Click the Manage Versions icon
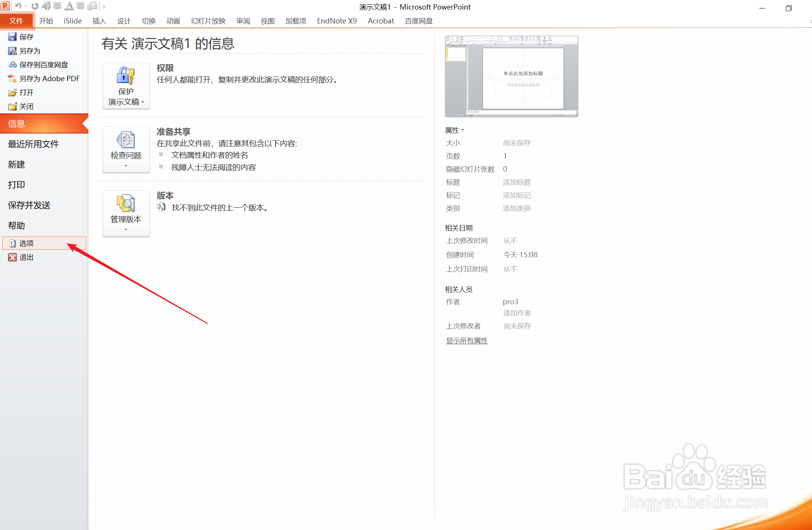Screen dimensions: 812x530 126,204
